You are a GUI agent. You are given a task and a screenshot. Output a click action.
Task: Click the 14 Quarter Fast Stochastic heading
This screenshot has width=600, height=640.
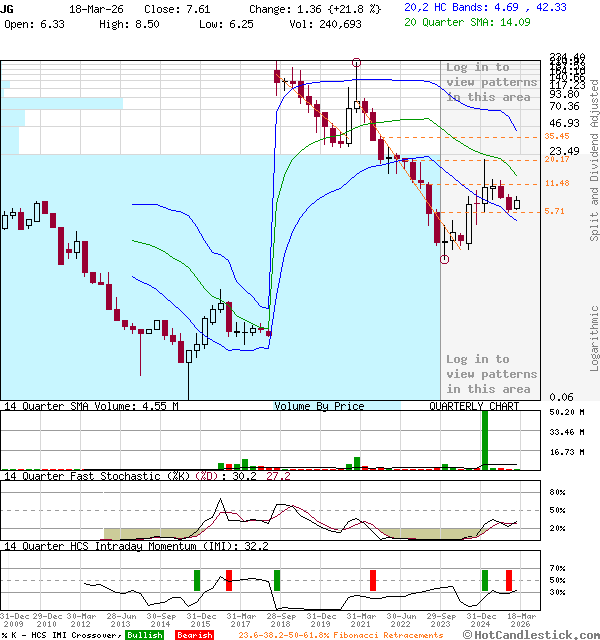98,476
